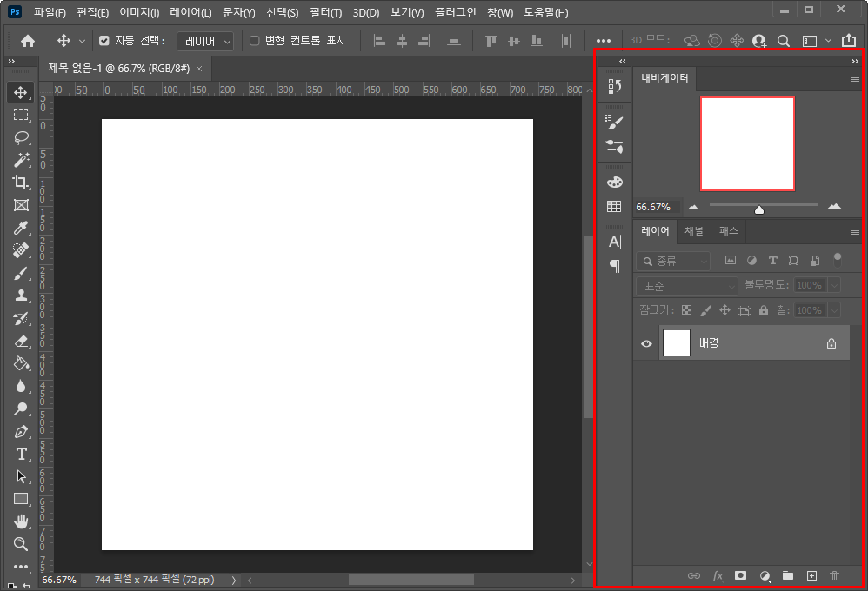Toggle lock all padlock icon

click(764, 310)
